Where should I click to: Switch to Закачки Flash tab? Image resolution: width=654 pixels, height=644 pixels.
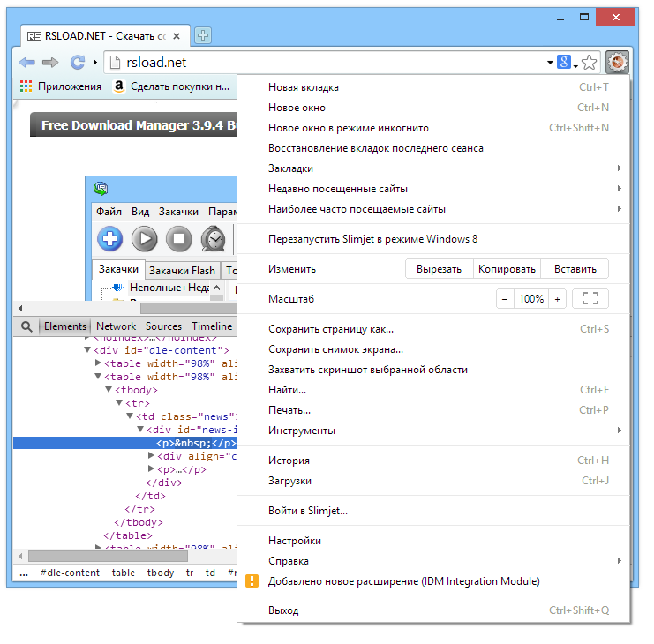182,271
